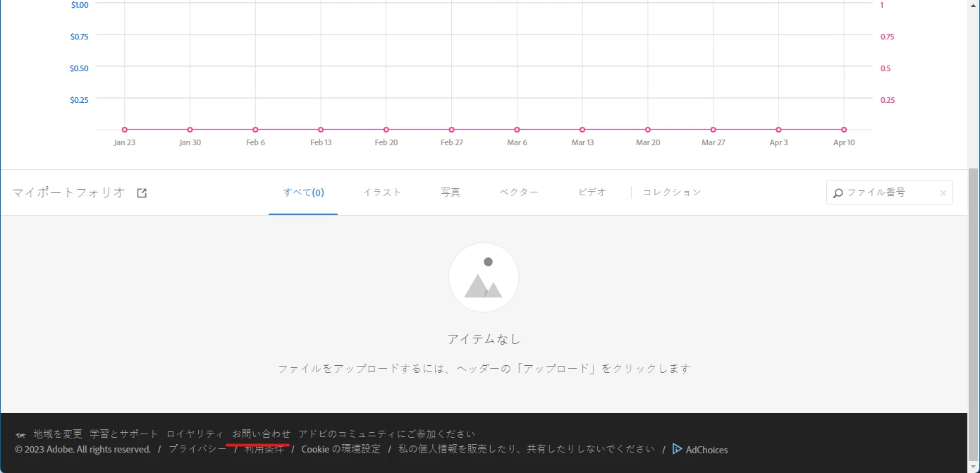
Task: Open 私の個人情報を販売したり、共有したりしないでください link
Action: [527, 449]
